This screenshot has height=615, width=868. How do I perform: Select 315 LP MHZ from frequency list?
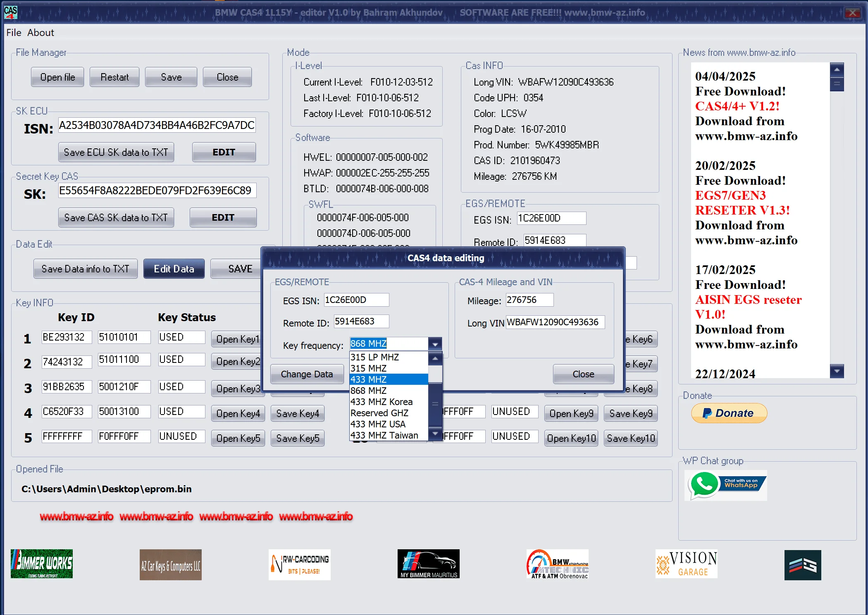point(389,357)
